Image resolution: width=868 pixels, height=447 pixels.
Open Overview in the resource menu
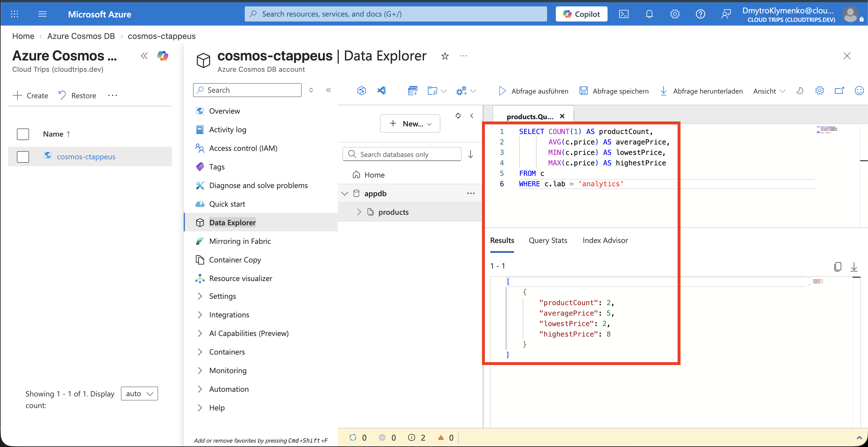click(224, 111)
